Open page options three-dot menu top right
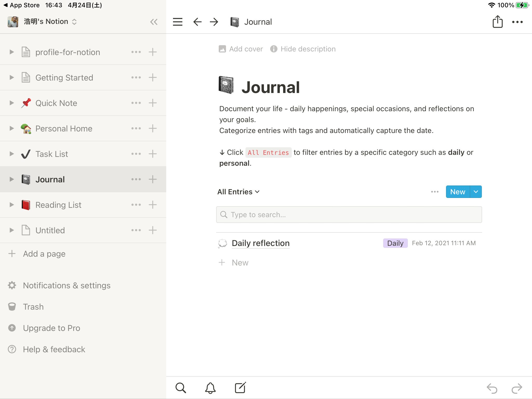The image size is (532, 399). pyautogui.click(x=517, y=22)
